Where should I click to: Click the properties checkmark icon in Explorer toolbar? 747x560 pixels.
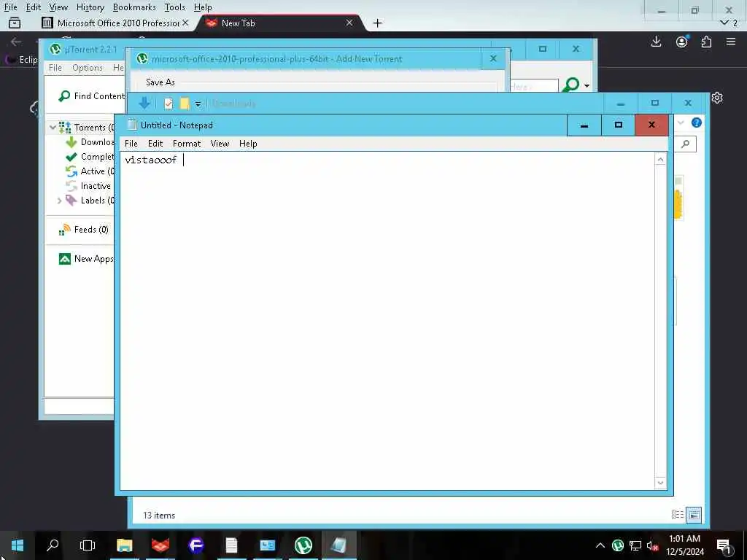click(169, 104)
